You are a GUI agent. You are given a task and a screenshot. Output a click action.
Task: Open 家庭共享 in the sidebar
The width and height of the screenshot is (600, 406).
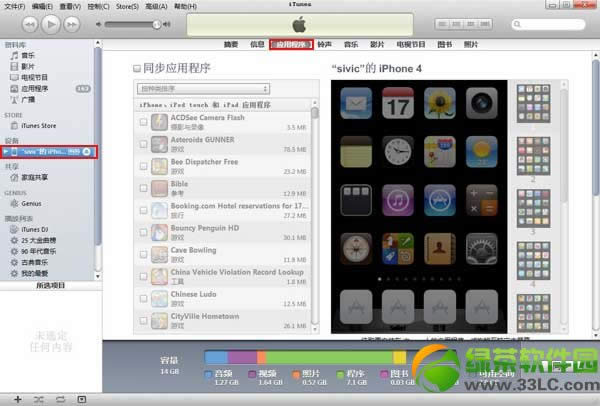point(34,178)
